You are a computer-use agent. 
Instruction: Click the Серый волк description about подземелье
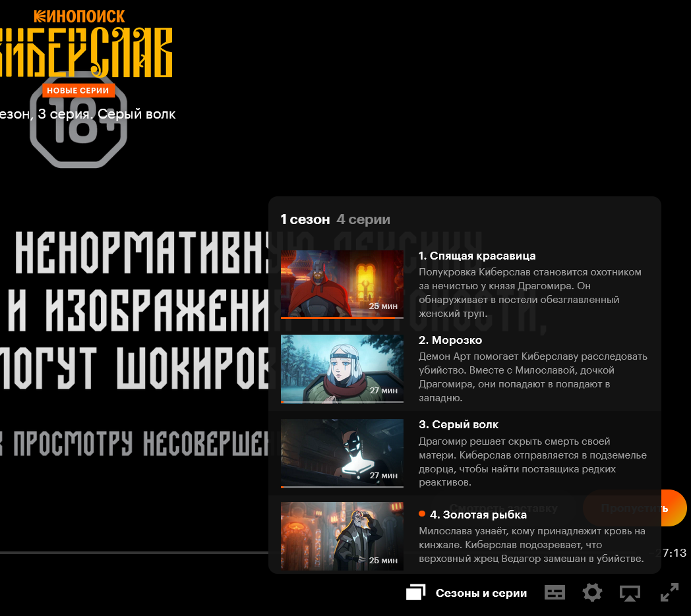pos(532,461)
